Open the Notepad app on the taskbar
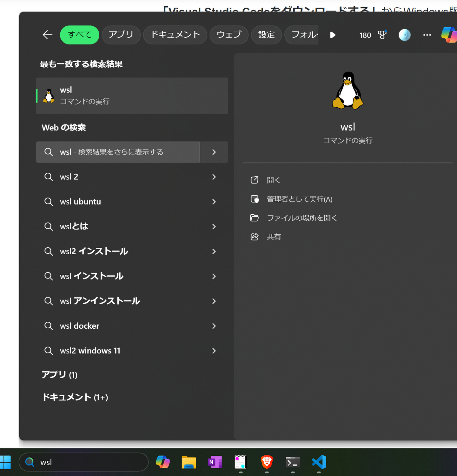The width and height of the screenshot is (457, 476). coord(240,462)
